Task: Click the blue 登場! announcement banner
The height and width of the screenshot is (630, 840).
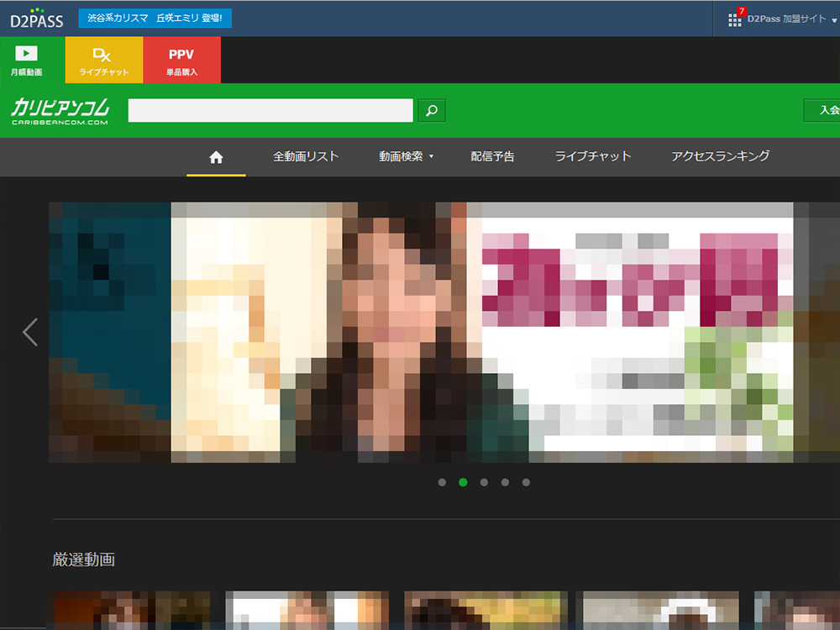Action: [155, 18]
